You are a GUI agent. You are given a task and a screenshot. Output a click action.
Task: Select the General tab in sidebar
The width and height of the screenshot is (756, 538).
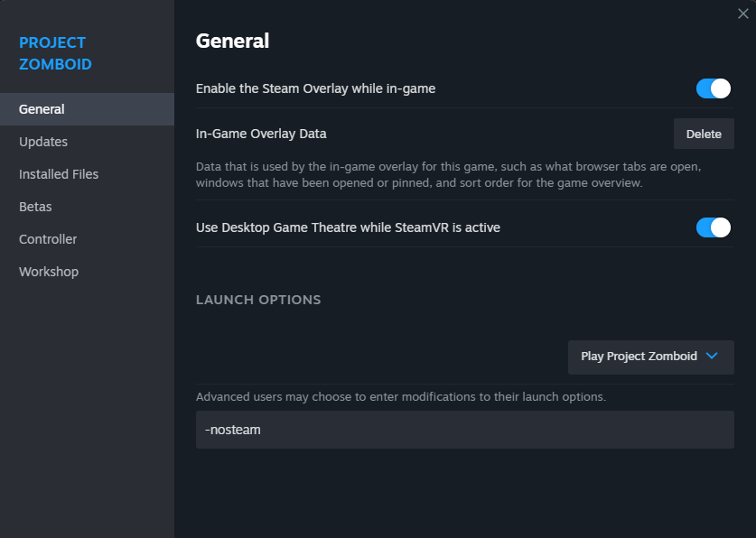[42, 109]
